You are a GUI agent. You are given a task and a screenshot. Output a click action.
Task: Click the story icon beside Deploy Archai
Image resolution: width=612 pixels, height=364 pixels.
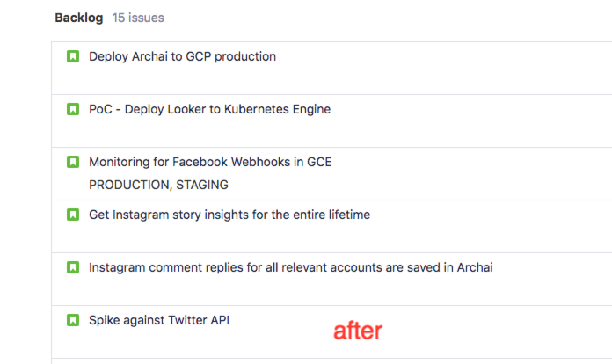click(73, 56)
